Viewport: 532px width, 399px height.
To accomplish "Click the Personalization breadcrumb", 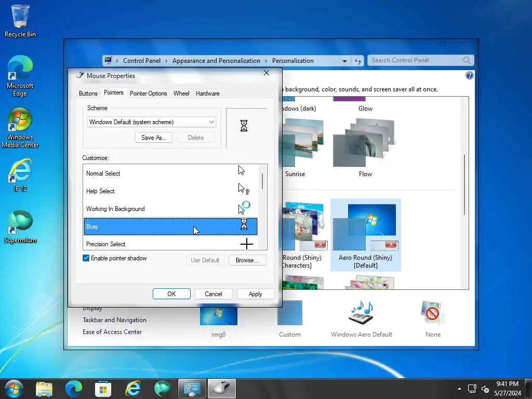I will tap(293, 61).
